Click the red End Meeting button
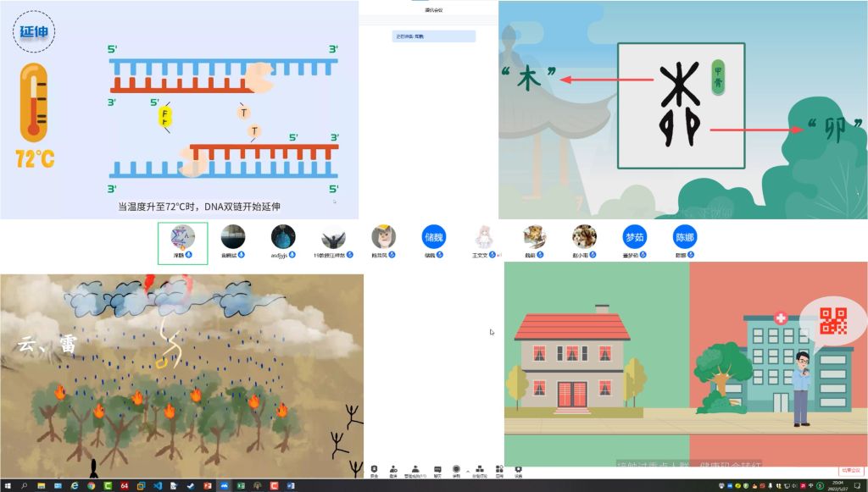 click(x=850, y=470)
